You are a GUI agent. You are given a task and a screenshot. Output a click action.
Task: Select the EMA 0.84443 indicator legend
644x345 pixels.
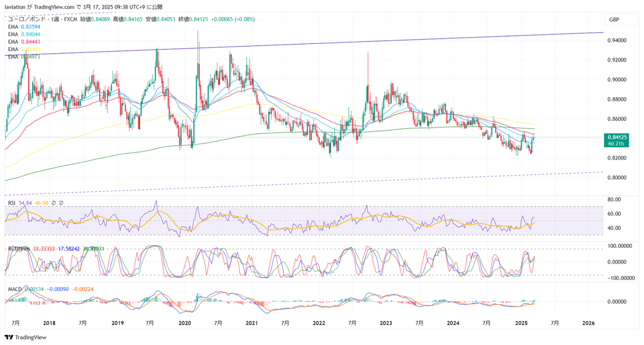pos(24,41)
